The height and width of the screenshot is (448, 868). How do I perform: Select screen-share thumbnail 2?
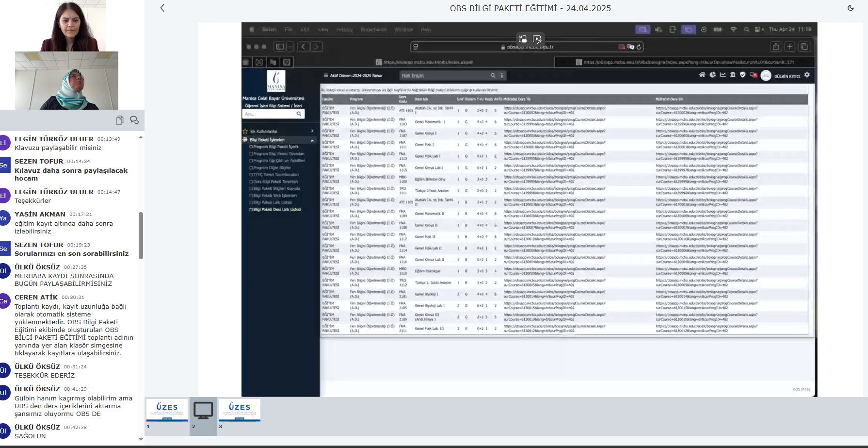tap(203, 411)
